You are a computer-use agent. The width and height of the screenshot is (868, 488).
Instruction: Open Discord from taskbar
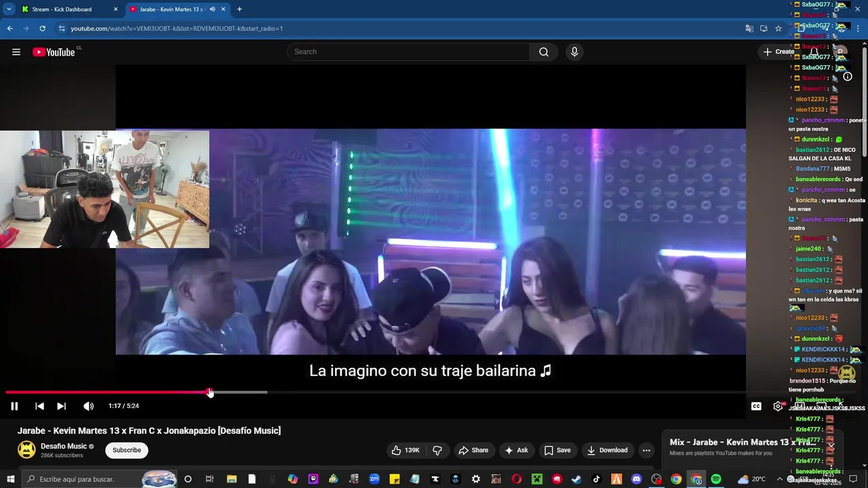pos(636,479)
